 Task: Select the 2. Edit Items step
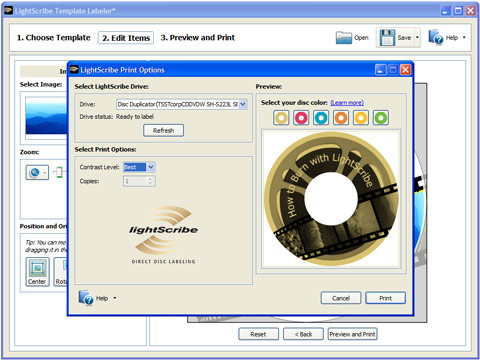pos(126,38)
